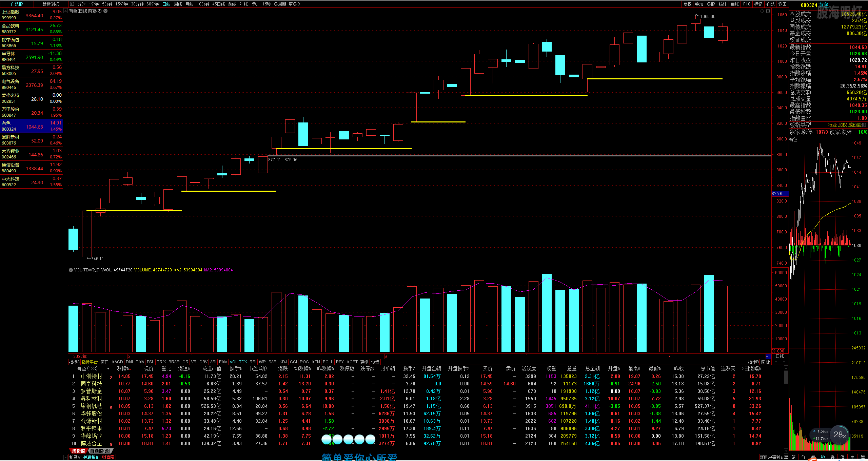This screenshot has width=868, height=461.
Task: Select 上证指数 999999 in watchlist
Action: point(32,15)
